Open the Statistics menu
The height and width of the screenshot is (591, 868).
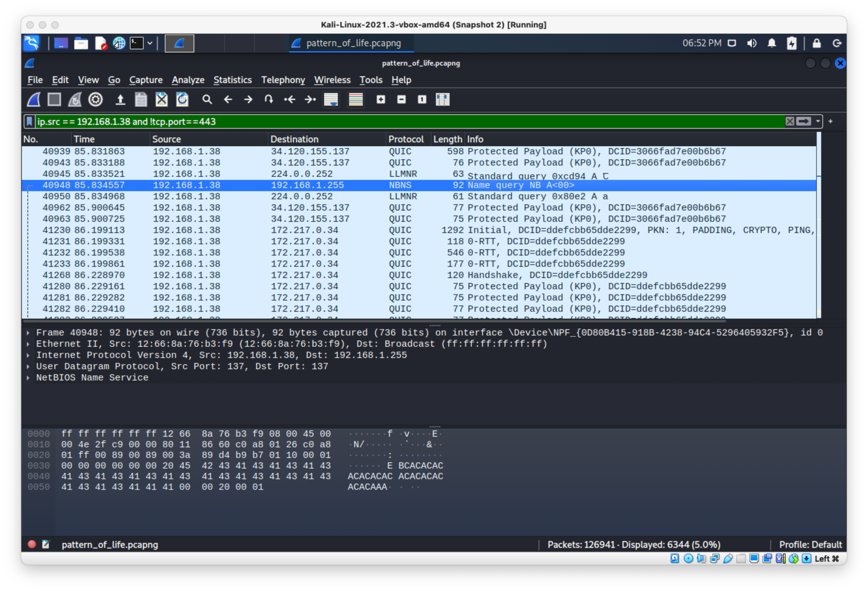(x=232, y=80)
